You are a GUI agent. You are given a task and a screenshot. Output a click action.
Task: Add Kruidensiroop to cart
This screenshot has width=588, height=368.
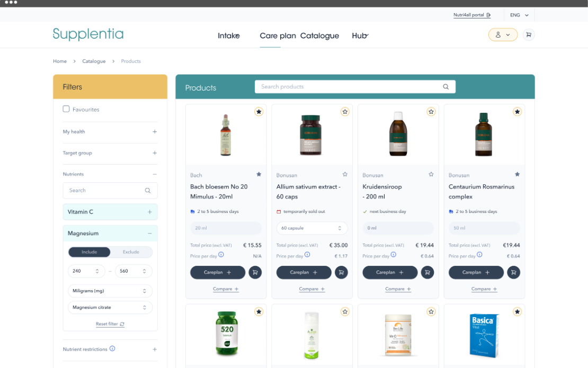[x=427, y=273]
